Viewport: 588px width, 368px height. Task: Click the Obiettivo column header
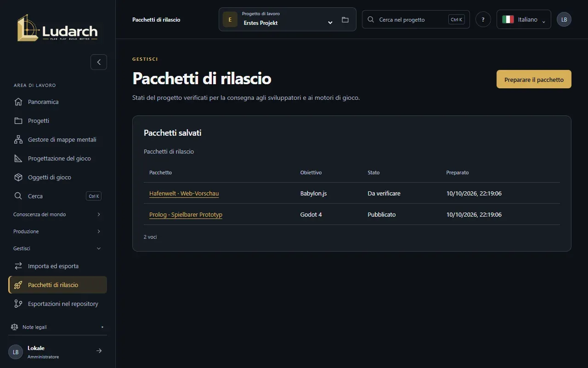(311, 172)
